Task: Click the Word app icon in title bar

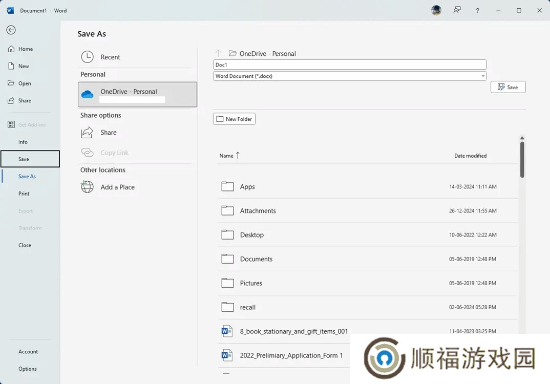Action: 11,11
